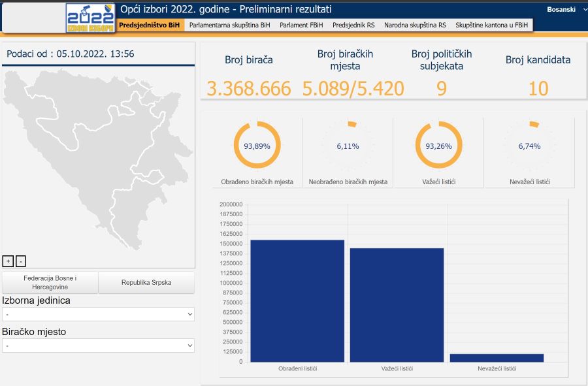Open Narodna skupština RS tab
588x386 pixels.
pos(415,25)
